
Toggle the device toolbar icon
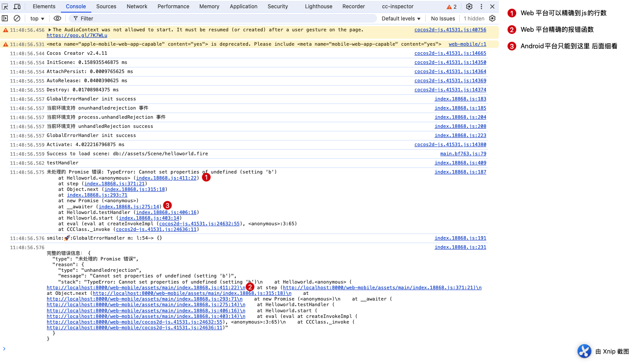[x=17, y=7]
